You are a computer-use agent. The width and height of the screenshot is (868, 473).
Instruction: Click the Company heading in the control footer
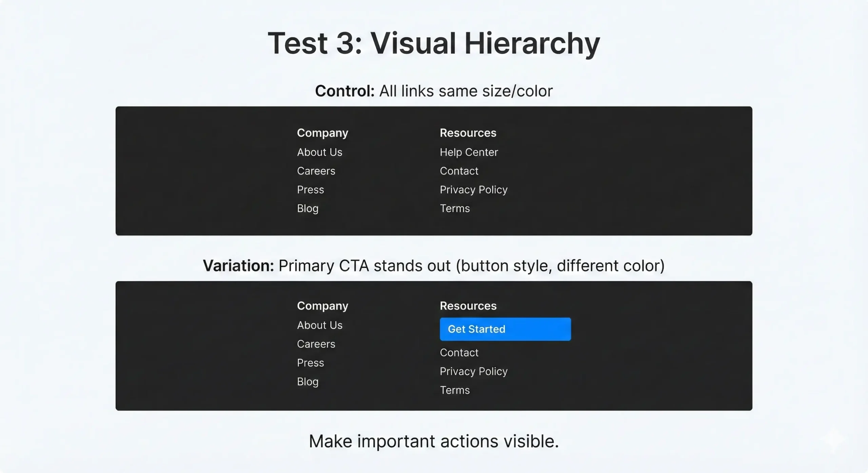coord(322,132)
